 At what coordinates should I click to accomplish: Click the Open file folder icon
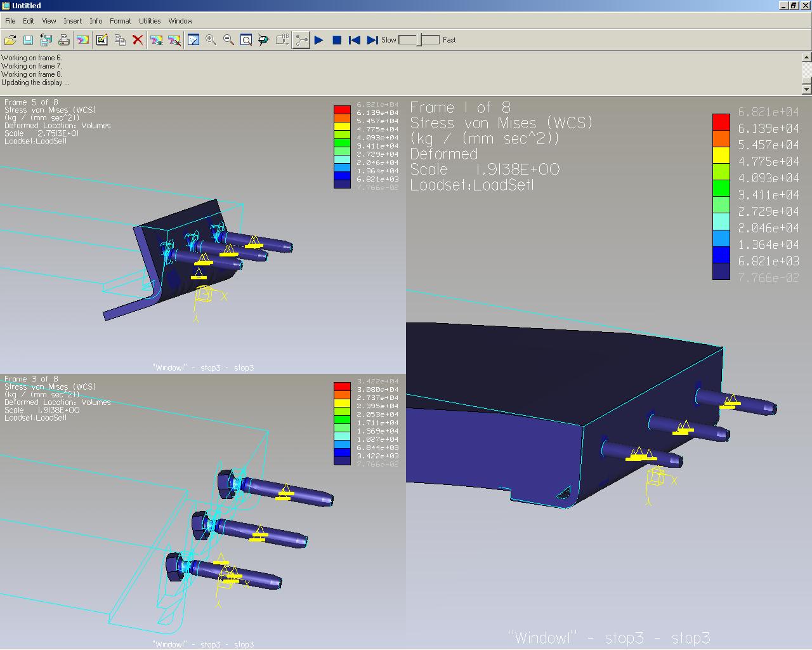[x=10, y=40]
